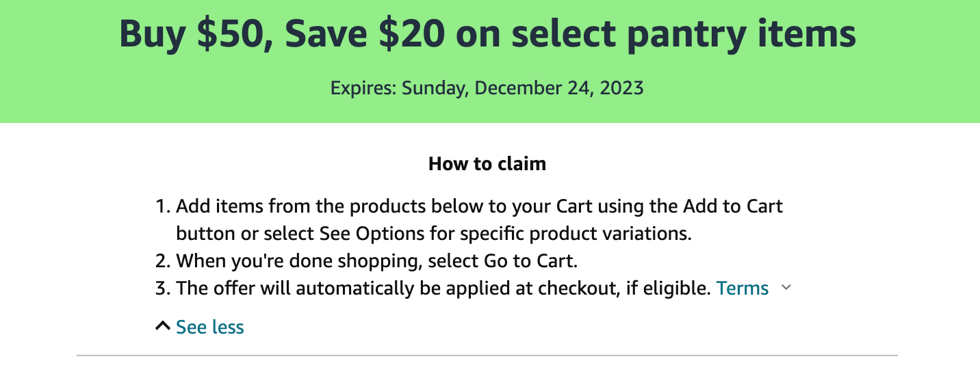Click the Expires Sunday, December 24 text
This screenshot has width=980, height=391.
click(487, 88)
